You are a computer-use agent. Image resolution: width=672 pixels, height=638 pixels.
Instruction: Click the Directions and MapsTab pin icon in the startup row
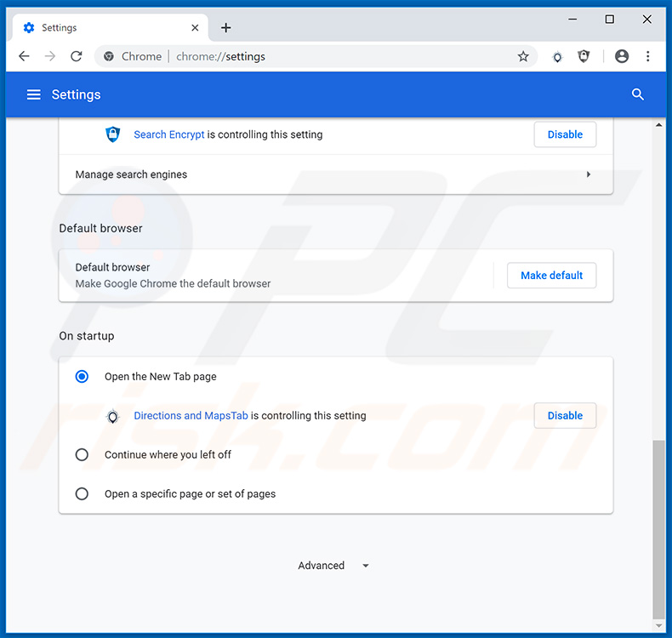(x=113, y=416)
